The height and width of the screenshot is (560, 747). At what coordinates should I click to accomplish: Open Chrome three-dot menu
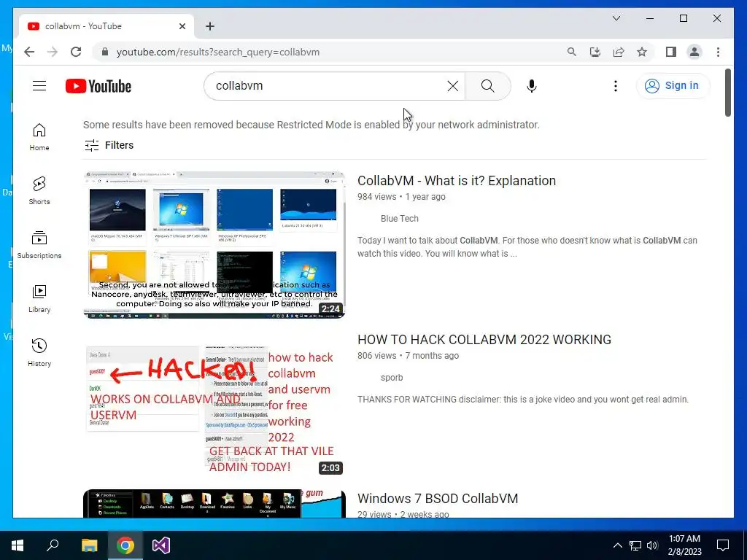click(718, 52)
